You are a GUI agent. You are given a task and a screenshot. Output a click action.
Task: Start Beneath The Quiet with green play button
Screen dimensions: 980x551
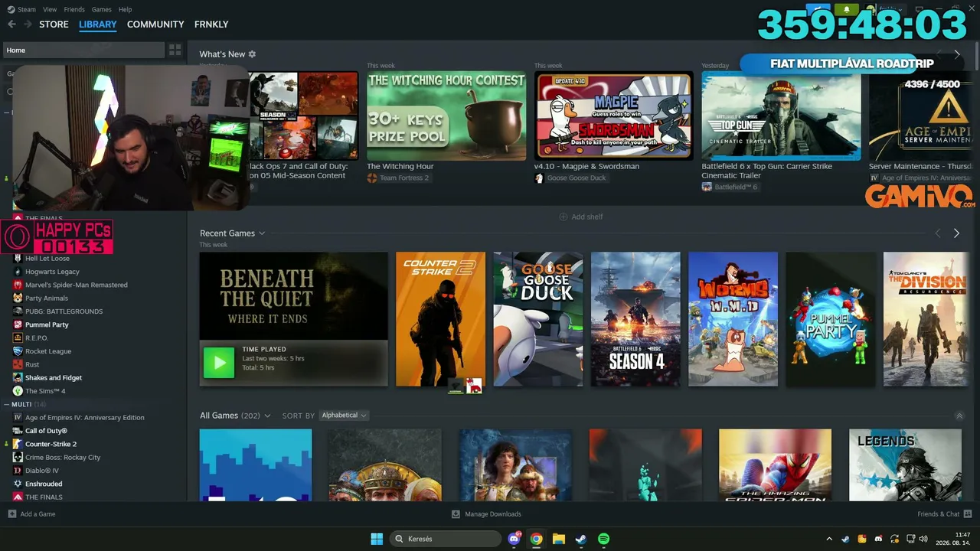pos(219,363)
